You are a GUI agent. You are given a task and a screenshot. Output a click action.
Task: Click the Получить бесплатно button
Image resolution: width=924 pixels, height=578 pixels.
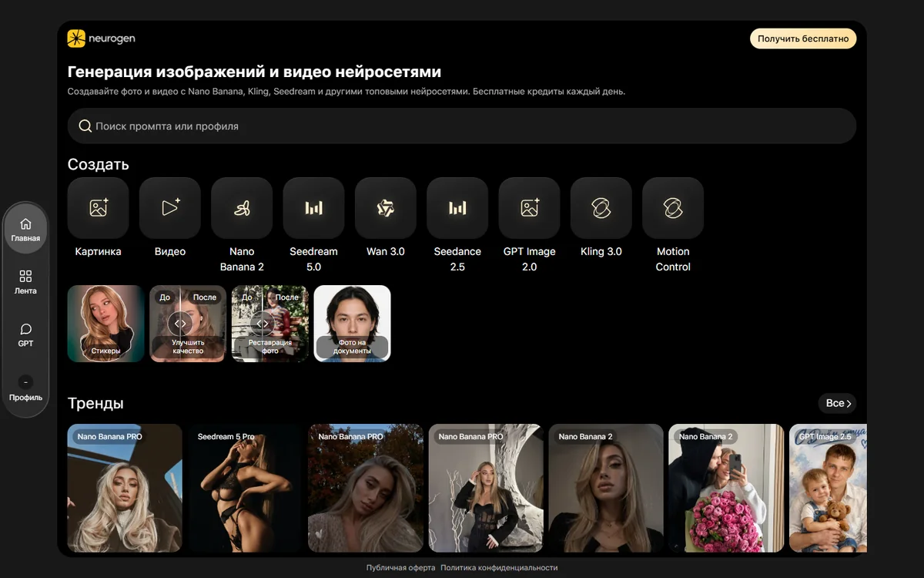click(x=803, y=39)
